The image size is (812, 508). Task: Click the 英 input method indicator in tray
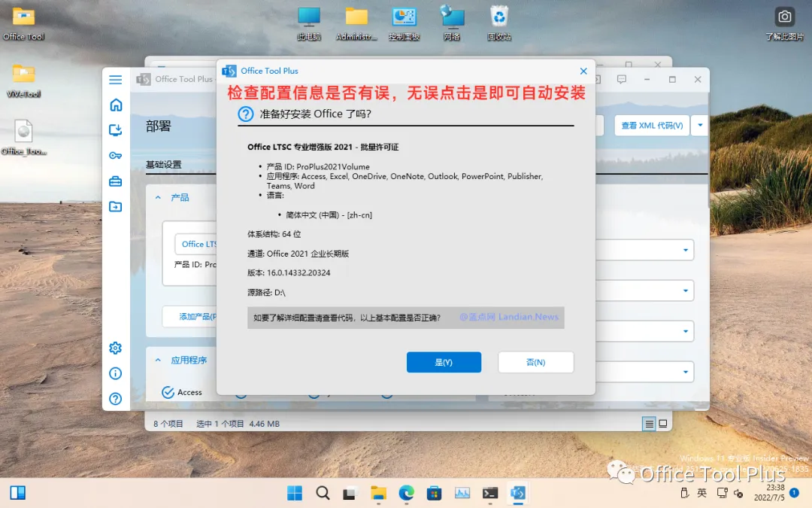[701, 493]
